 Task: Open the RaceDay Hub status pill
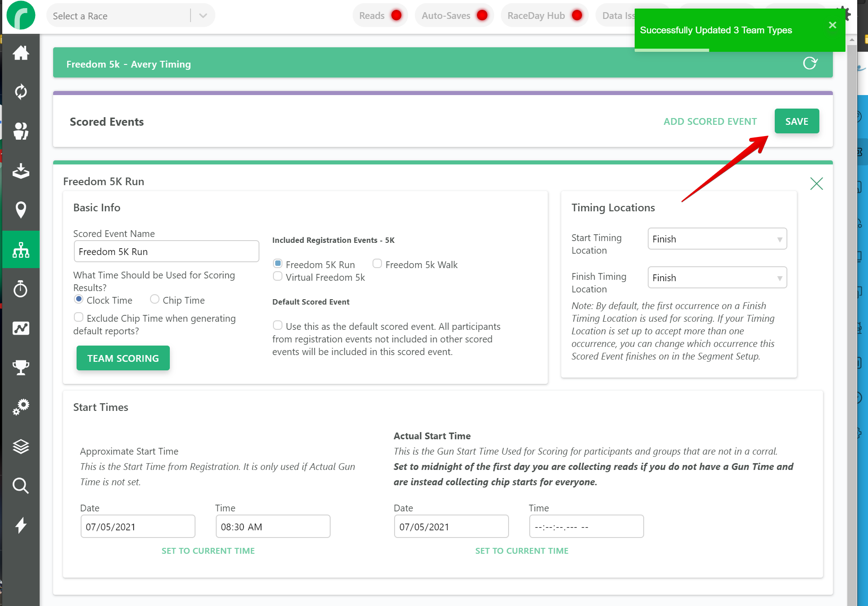[x=544, y=16]
